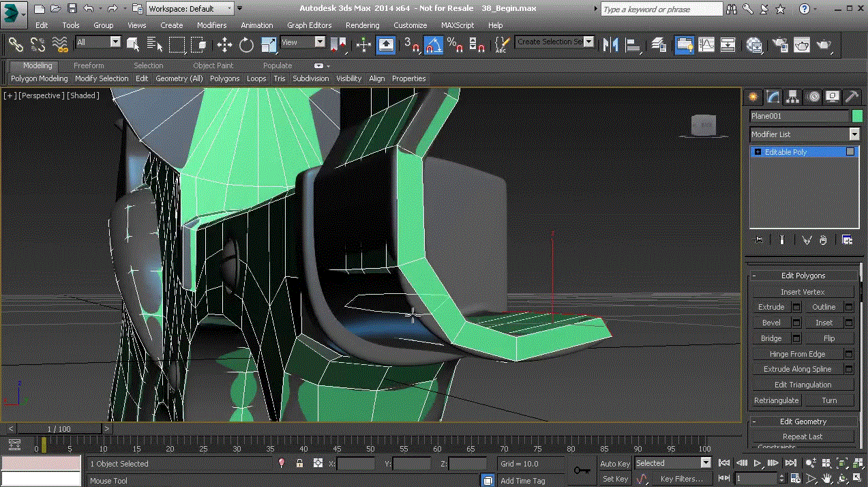The height and width of the screenshot is (487, 868).
Task: Click in the search keyword field
Action: pos(661,10)
